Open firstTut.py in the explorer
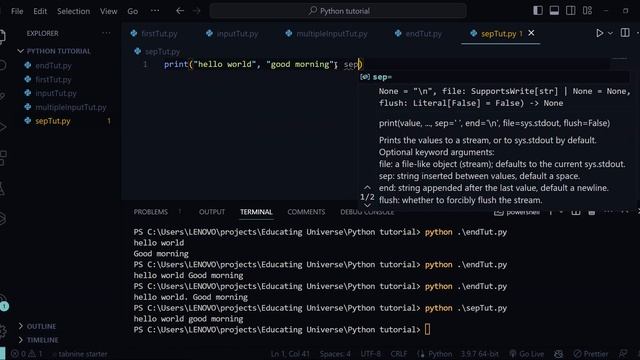 pos(53,80)
